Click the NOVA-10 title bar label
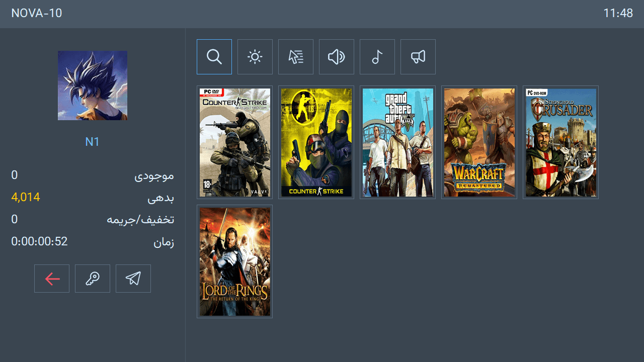Screen dimensions: 644x362 click(x=36, y=13)
